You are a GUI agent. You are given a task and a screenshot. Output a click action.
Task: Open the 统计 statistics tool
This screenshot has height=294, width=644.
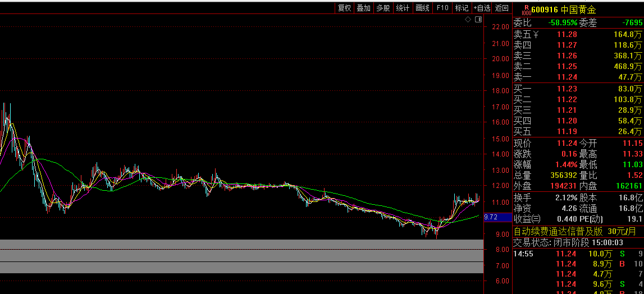coord(403,8)
